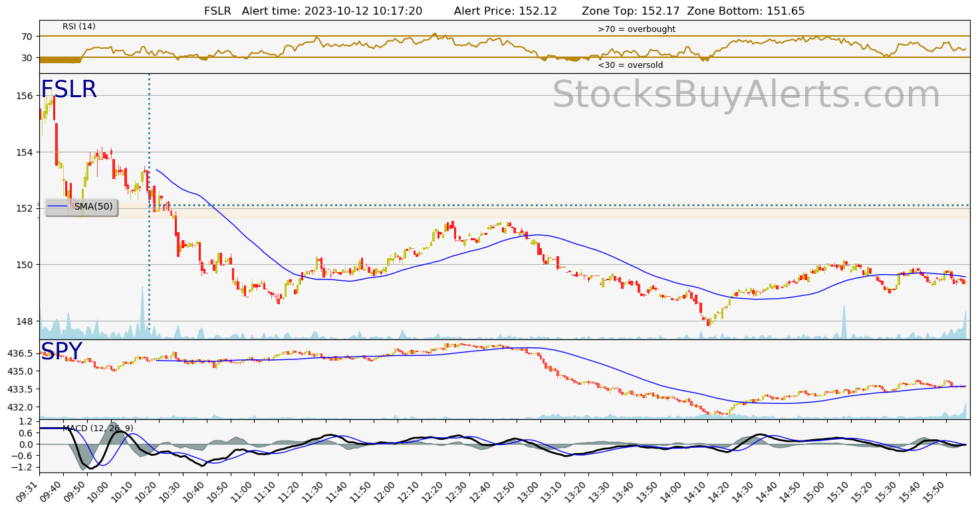Click the 'Zone Bottom: 151.65' title text
980x511 pixels.
(x=746, y=11)
